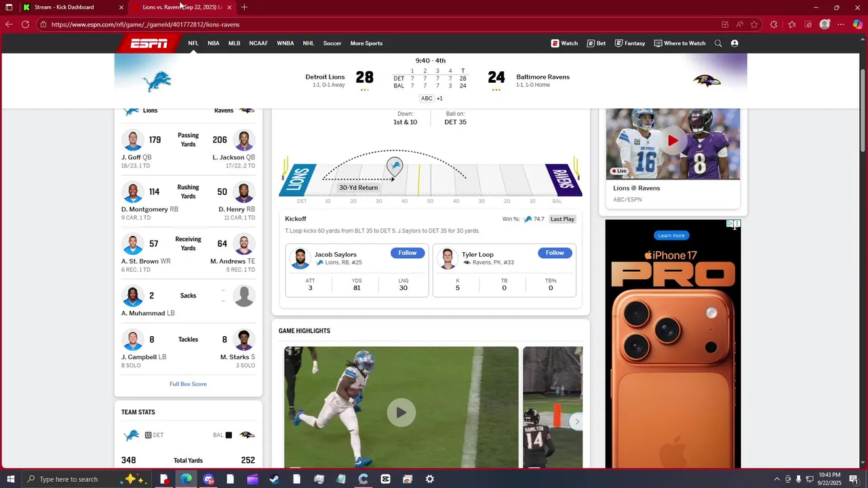Image resolution: width=868 pixels, height=488 pixels.
Task: Open a new browser tab
Action: 244,7
